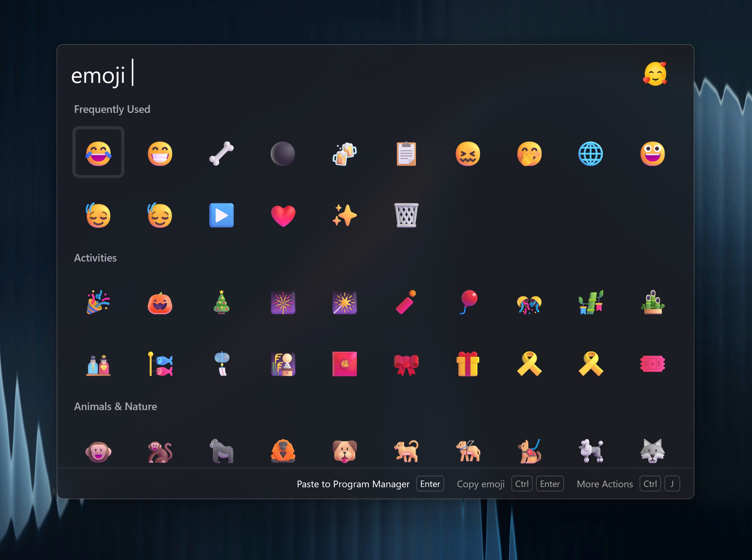
Task: Click the J shortcut key hint
Action: click(x=672, y=483)
